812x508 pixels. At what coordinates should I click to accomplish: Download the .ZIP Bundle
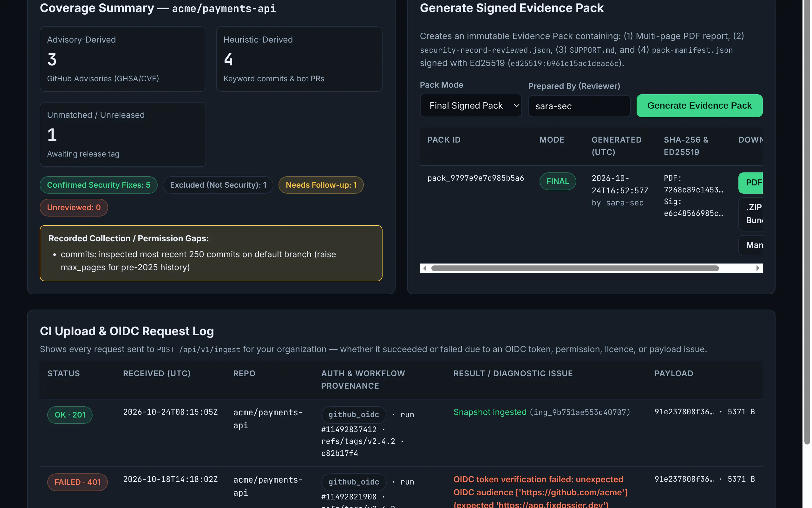[x=750, y=214]
